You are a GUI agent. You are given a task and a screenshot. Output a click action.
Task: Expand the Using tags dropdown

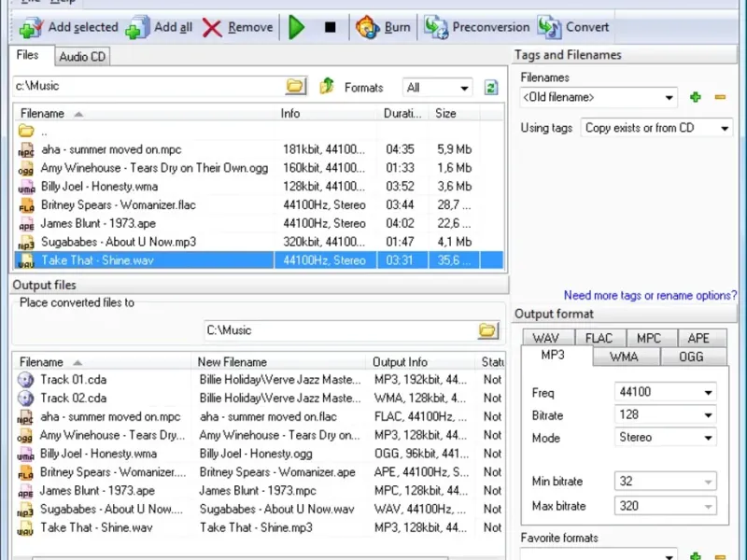tap(725, 128)
